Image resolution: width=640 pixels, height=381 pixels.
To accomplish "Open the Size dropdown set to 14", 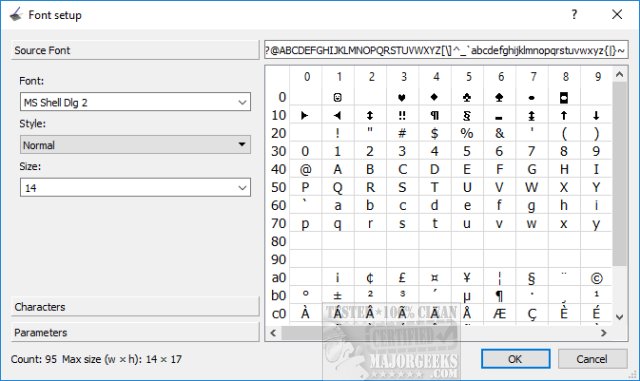I will [x=135, y=187].
